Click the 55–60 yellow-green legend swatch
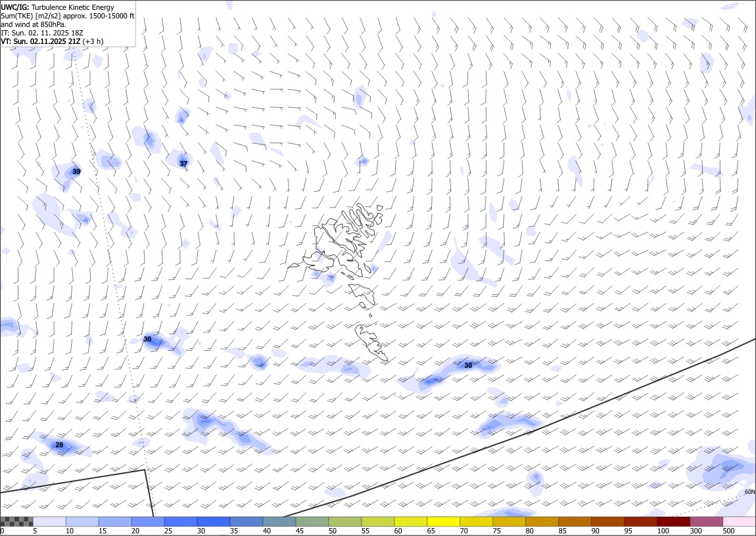This screenshot has width=756, height=536. (x=377, y=522)
